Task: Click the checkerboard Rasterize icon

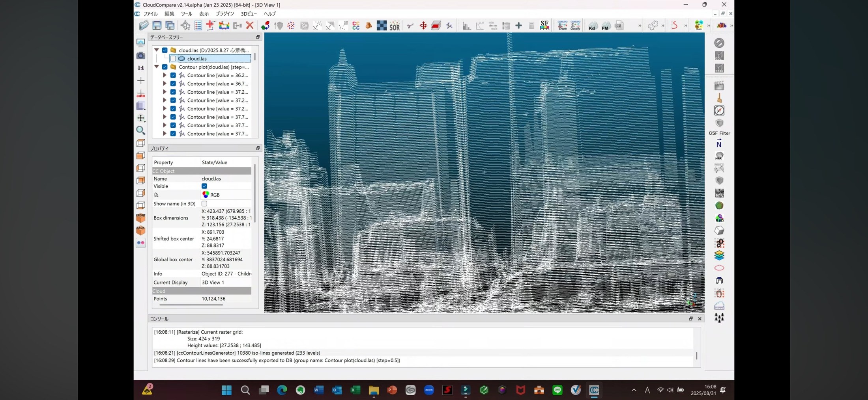Action: pos(382,26)
